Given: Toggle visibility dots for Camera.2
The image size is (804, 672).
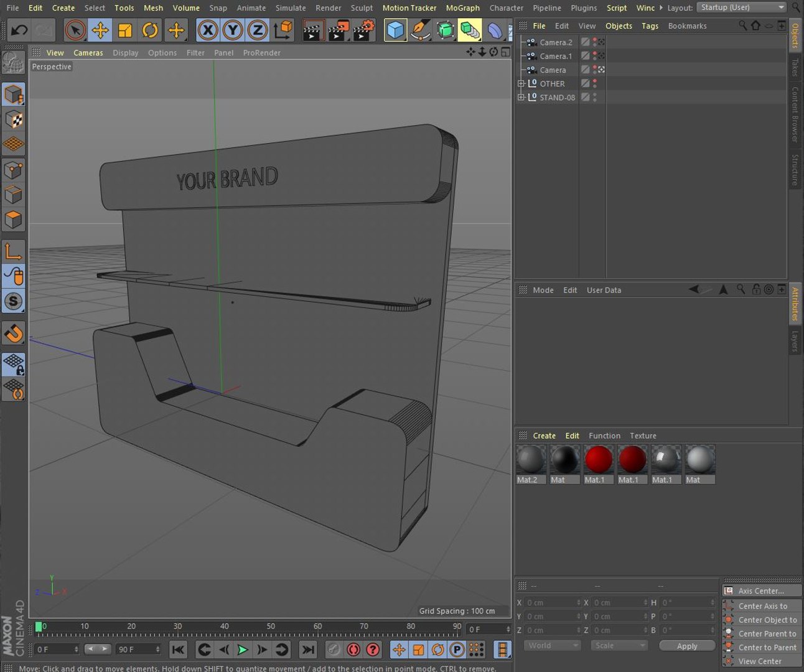Looking at the screenshot, I should (x=595, y=42).
